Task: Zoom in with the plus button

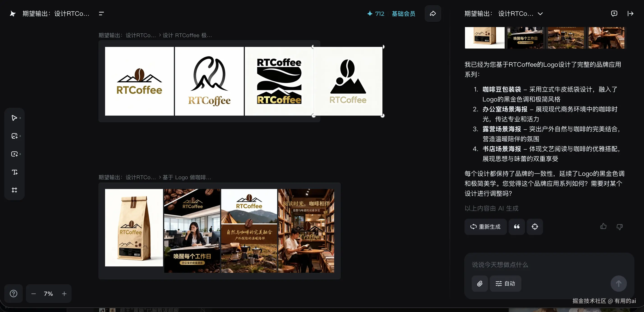Action: 64,294
